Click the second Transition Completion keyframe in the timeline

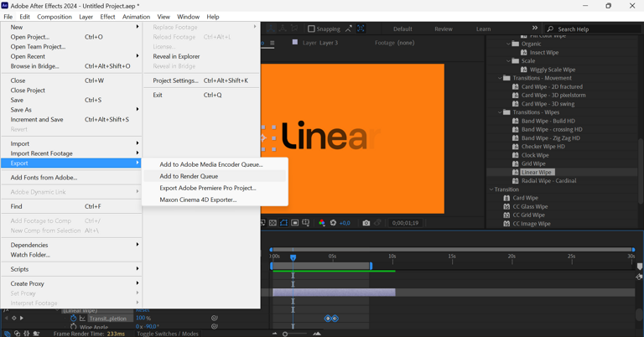tap(335, 318)
